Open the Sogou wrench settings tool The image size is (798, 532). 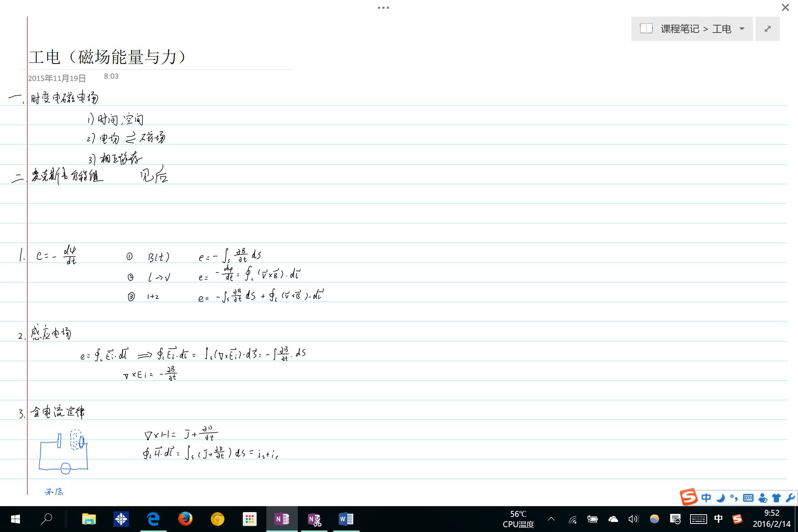pos(790,498)
